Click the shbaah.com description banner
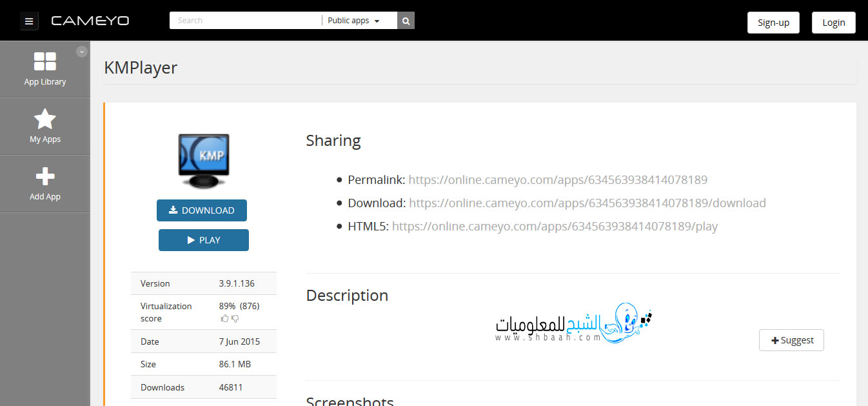Image resolution: width=868 pixels, height=406 pixels. tap(575, 324)
